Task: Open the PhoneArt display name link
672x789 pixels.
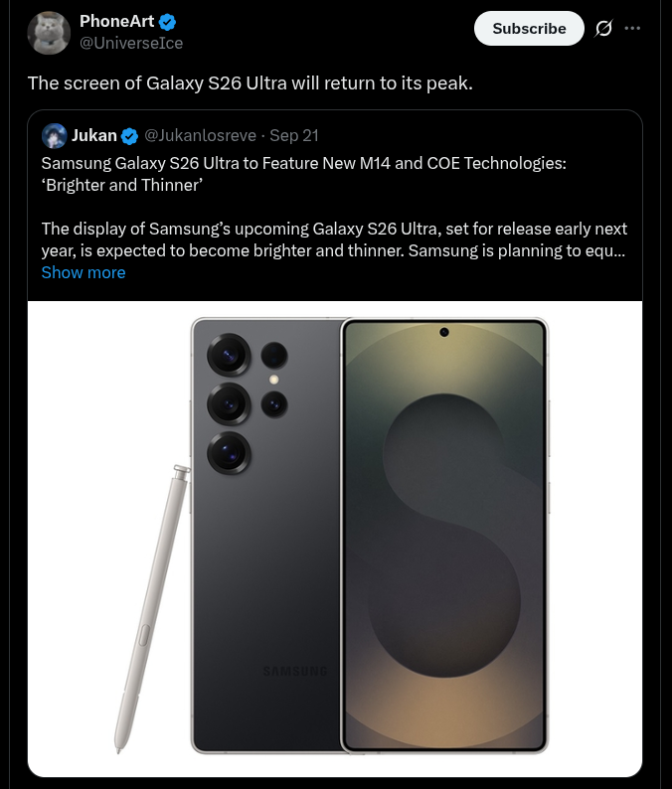Action: click(x=117, y=22)
